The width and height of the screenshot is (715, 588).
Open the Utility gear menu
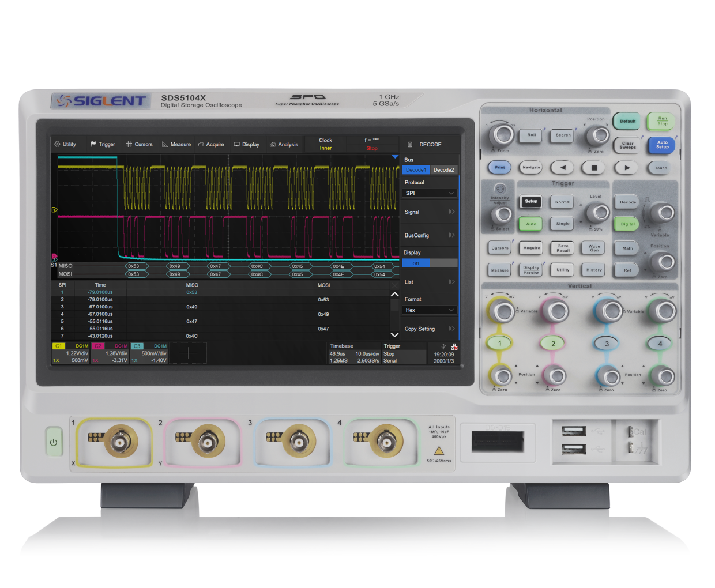pos(65,144)
